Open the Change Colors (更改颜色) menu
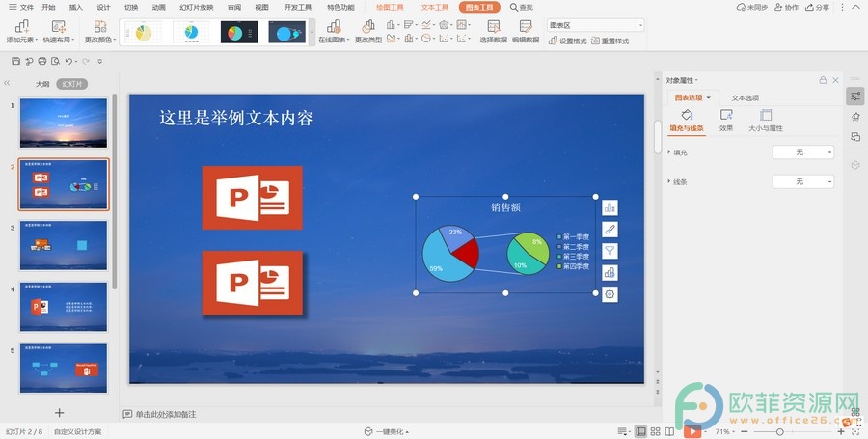 (x=100, y=32)
